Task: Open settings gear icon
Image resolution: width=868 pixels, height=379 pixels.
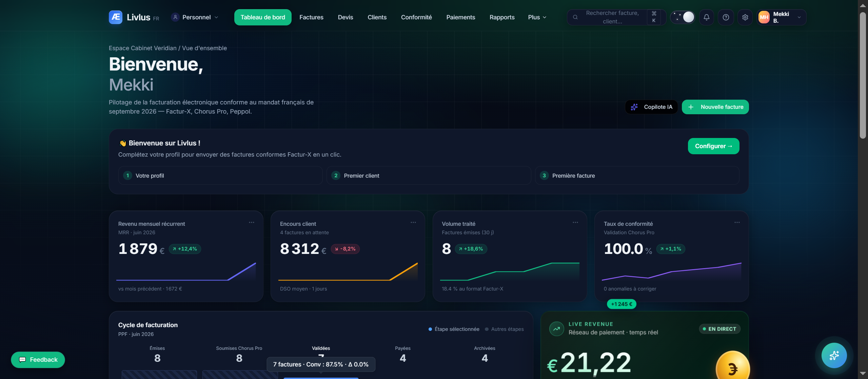Action: [745, 17]
